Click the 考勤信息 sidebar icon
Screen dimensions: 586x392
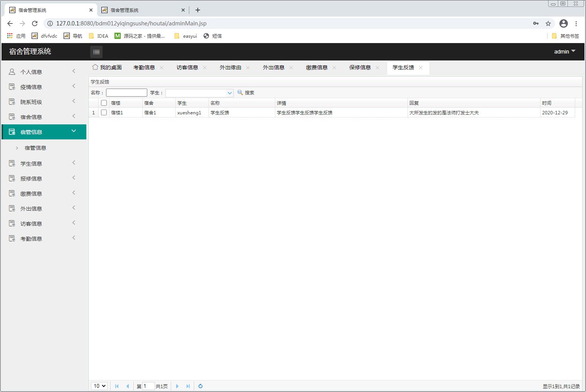12,238
